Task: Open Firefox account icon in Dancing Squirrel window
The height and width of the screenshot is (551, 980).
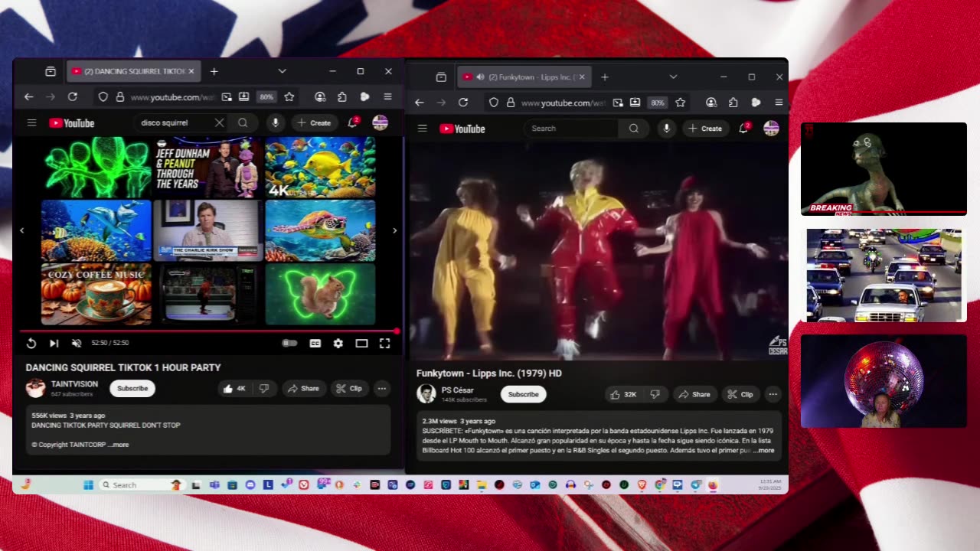Action: click(320, 97)
